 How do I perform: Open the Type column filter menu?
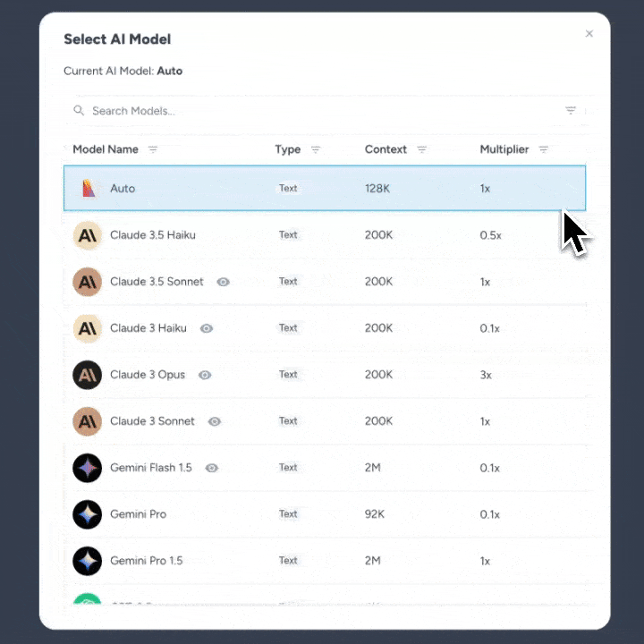pyautogui.click(x=316, y=149)
